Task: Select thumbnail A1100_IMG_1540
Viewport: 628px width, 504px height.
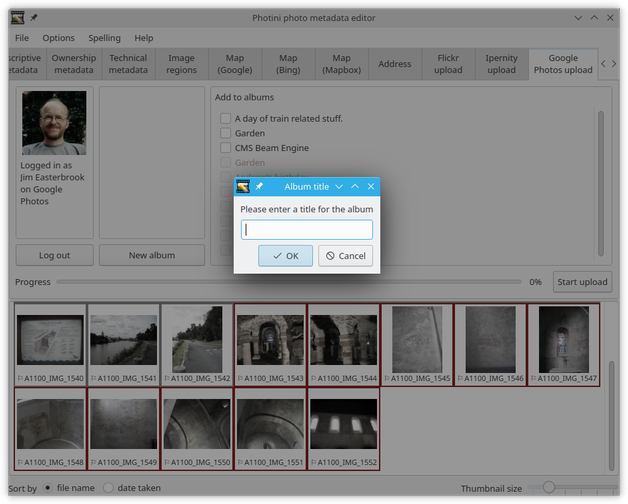Action: click(50, 345)
